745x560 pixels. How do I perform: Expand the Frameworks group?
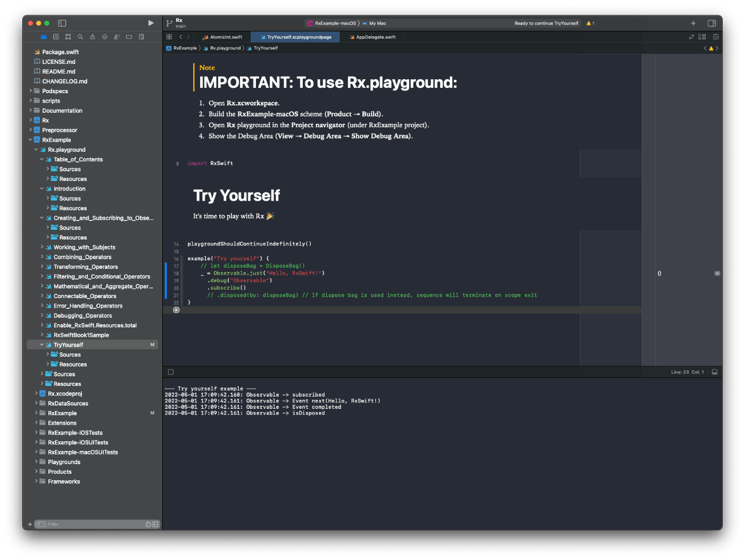tap(36, 481)
